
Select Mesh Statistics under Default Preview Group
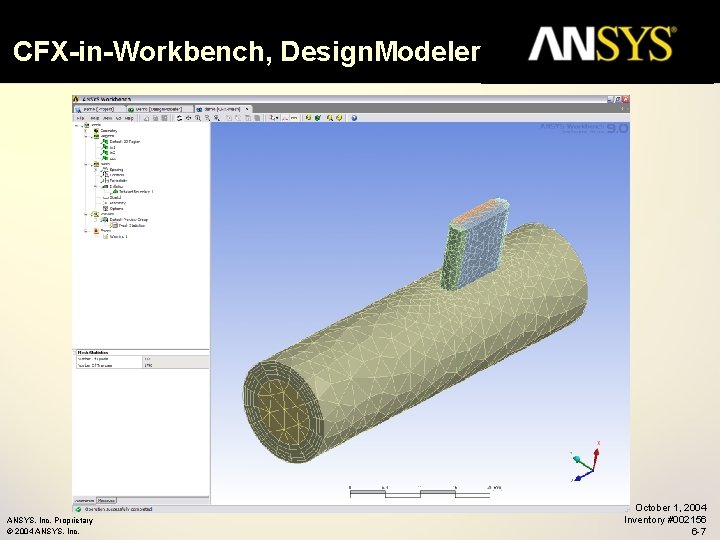132,225
